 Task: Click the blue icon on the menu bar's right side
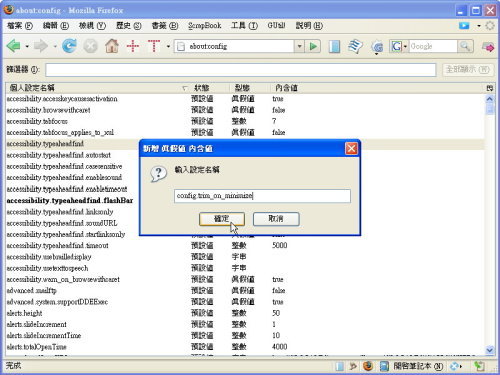coord(464,26)
